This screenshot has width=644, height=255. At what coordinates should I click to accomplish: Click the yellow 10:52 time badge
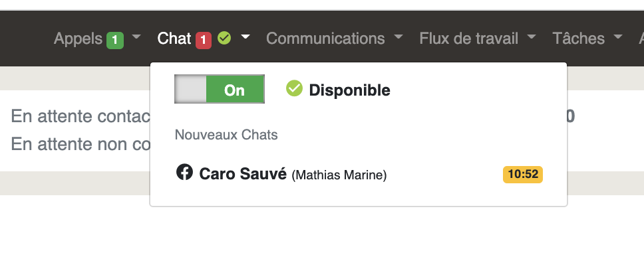522,174
